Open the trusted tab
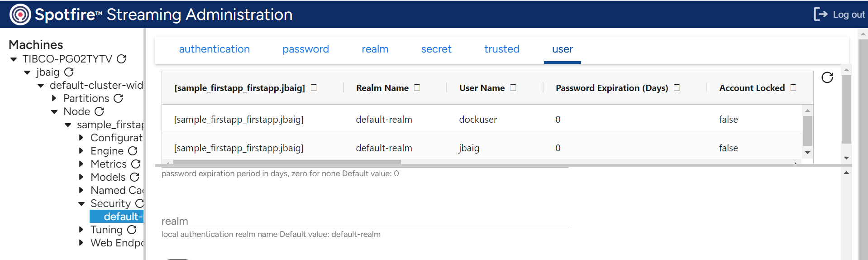Image resolution: width=868 pixels, height=260 pixels. 501,49
